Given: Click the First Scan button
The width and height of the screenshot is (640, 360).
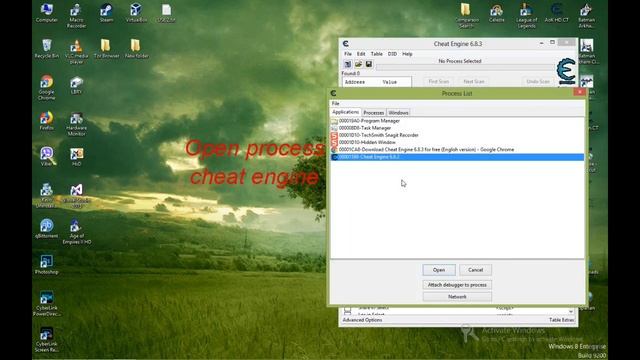Looking at the screenshot, I should click(x=439, y=82).
